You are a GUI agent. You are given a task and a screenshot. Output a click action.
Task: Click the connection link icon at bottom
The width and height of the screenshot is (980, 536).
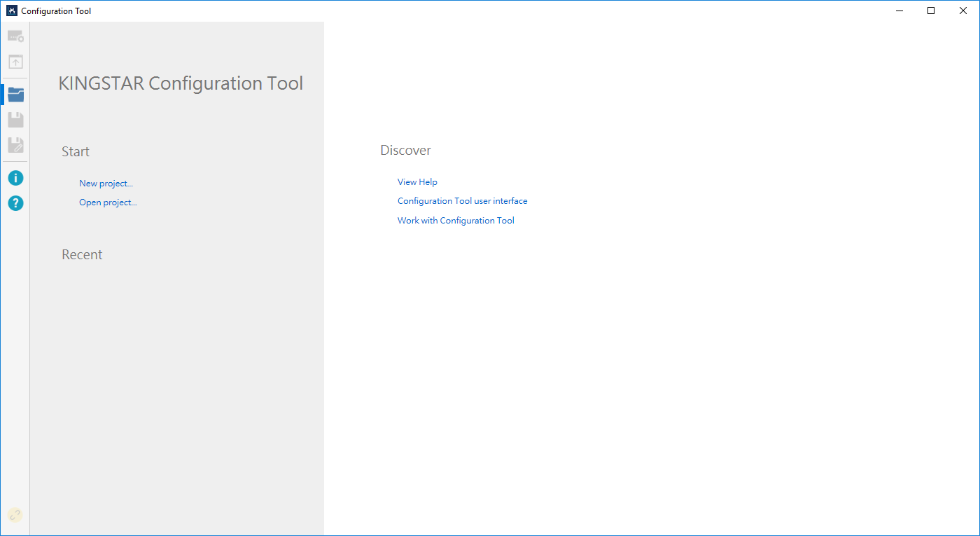pyautogui.click(x=15, y=515)
